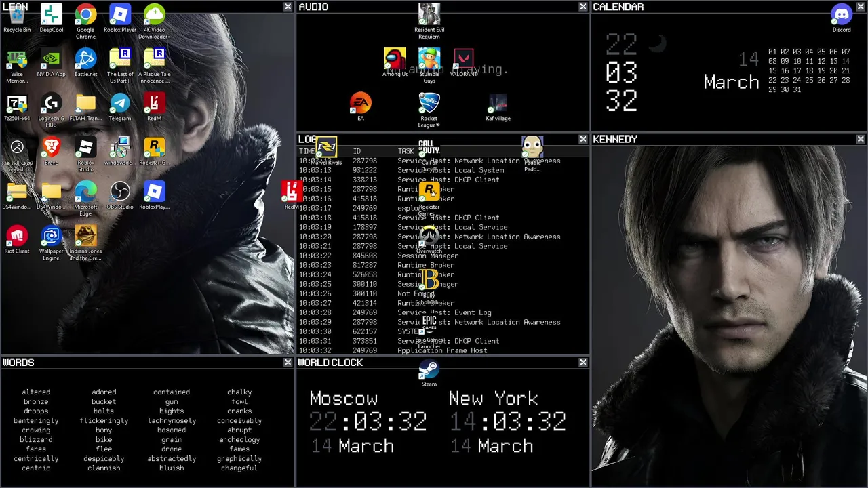Open the Wallpaper Engine icon
This screenshot has height=488, width=868.
click(52, 243)
